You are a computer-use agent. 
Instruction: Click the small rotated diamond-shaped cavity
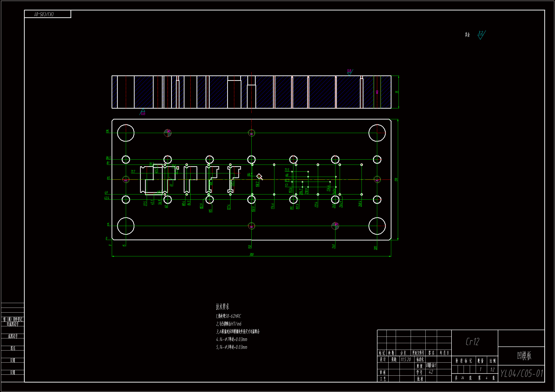click(x=259, y=177)
